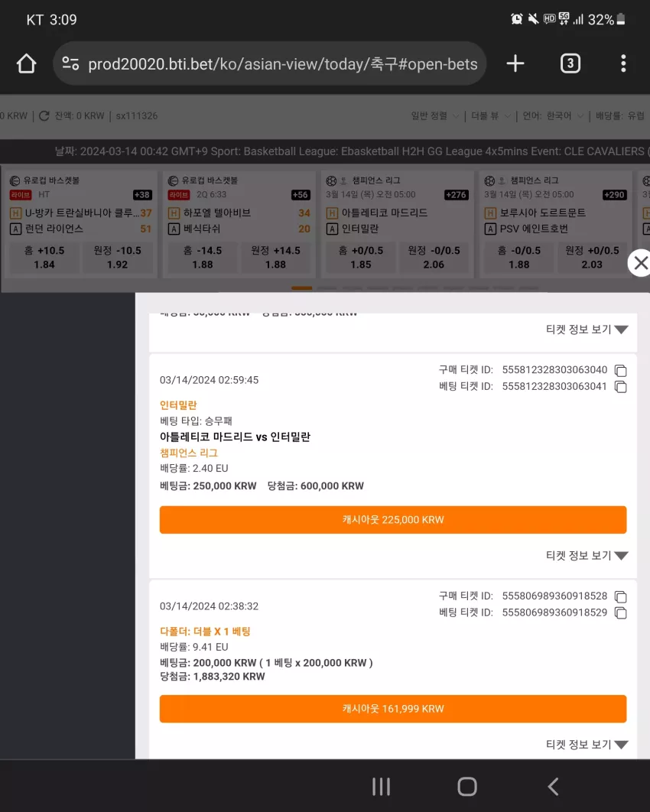
Task: Open site settings icon in address bar
Action: (70, 63)
